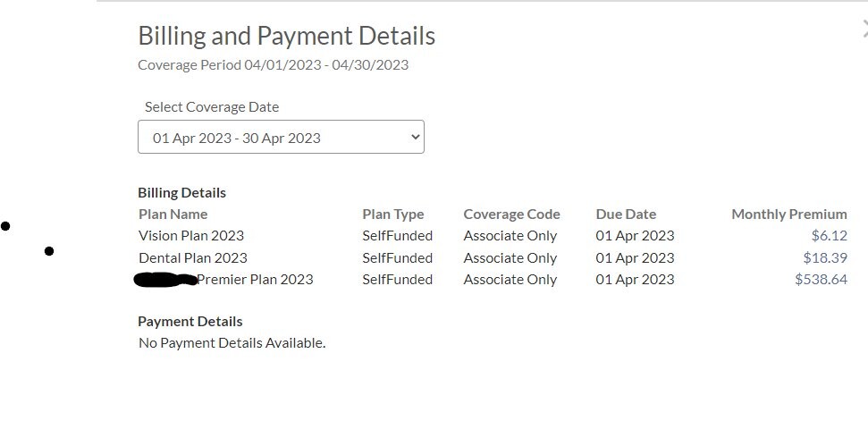Click the Plan Name column header

(x=173, y=214)
